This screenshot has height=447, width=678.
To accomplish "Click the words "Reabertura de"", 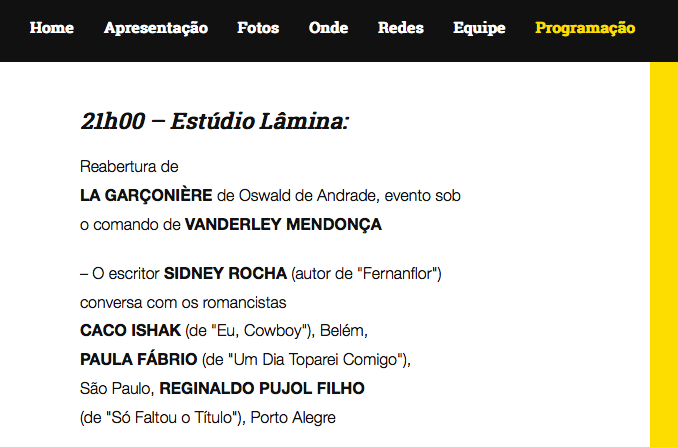I will (x=129, y=167).
